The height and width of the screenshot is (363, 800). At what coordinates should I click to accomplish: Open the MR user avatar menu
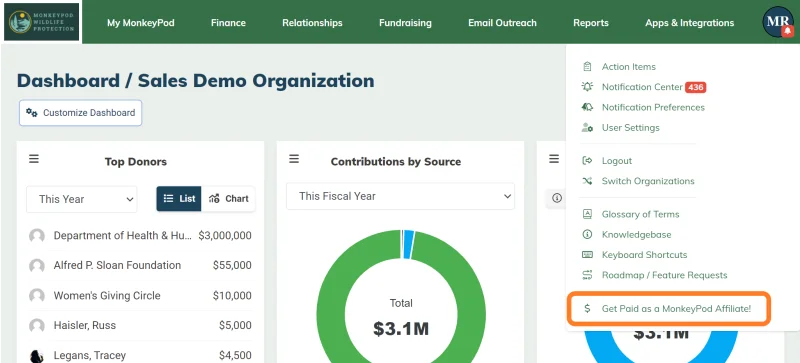pyautogui.click(x=778, y=22)
